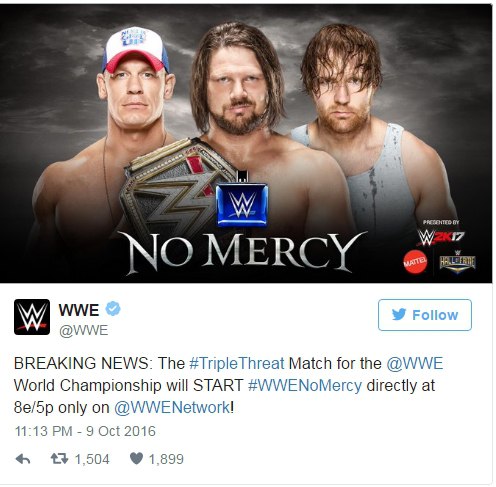Click the blue WWE SmackDown logo badge
Viewport: 496px width, 487px height.
242,205
